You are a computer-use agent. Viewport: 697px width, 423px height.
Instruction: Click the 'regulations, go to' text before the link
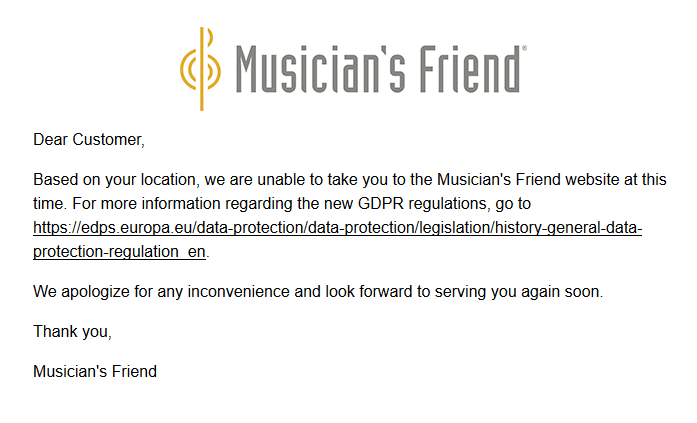coord(469,204)
